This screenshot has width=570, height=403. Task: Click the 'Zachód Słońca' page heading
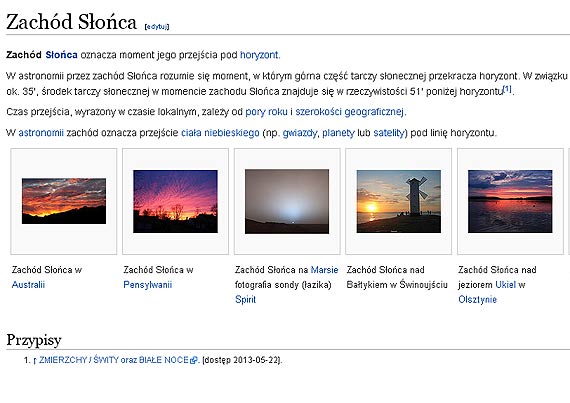click(x=71, y=22)
